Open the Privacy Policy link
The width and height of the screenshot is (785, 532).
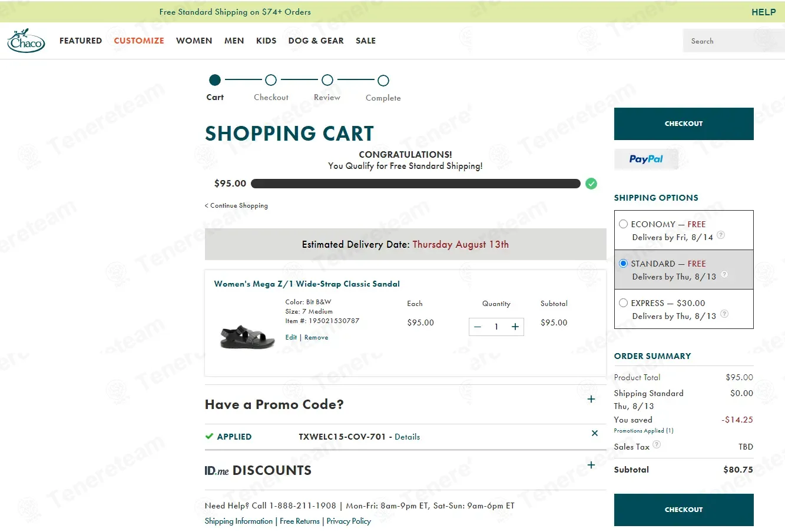point(349,521)
